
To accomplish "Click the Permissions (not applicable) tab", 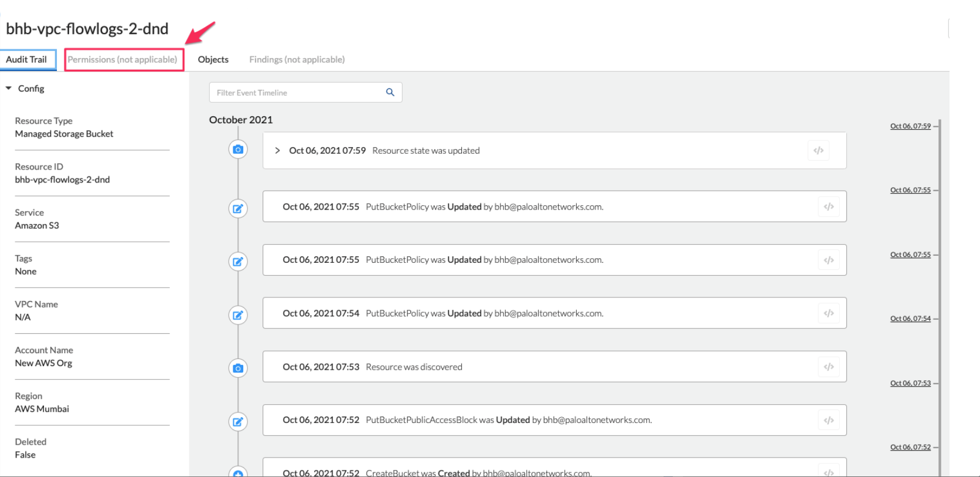I will pos(122,59).
